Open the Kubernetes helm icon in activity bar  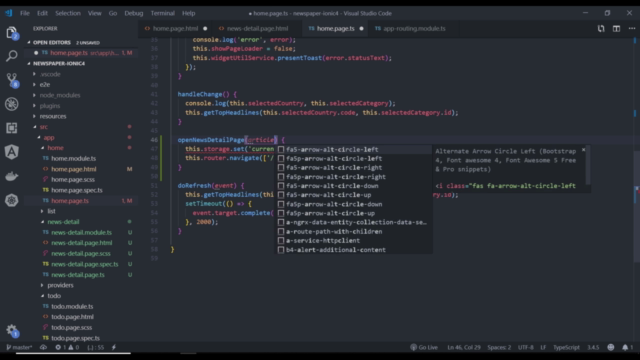click(x=11, y=200)
